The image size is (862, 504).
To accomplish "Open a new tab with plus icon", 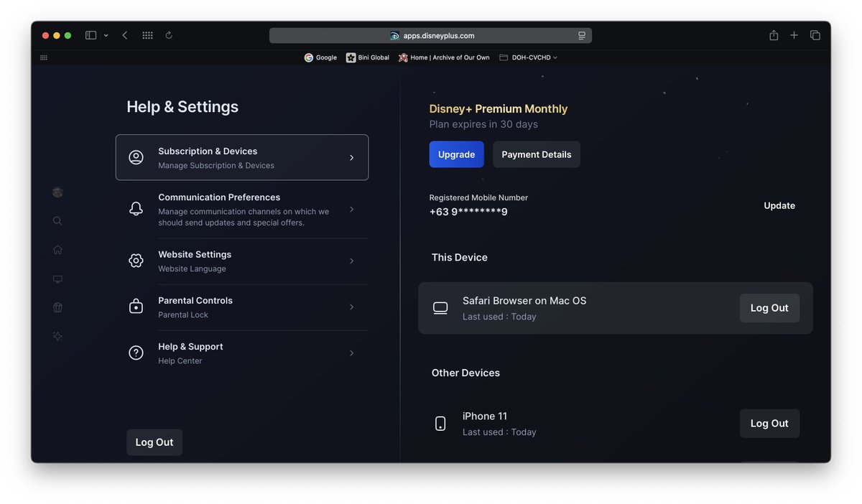I will tap(794, 35).
